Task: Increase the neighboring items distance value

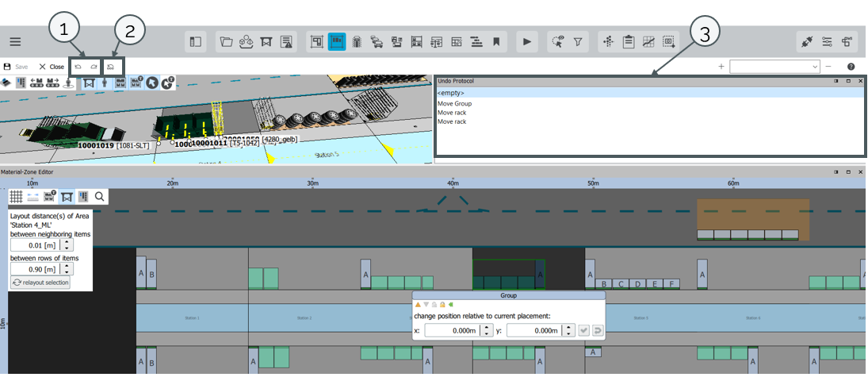Action: [67, 242]
